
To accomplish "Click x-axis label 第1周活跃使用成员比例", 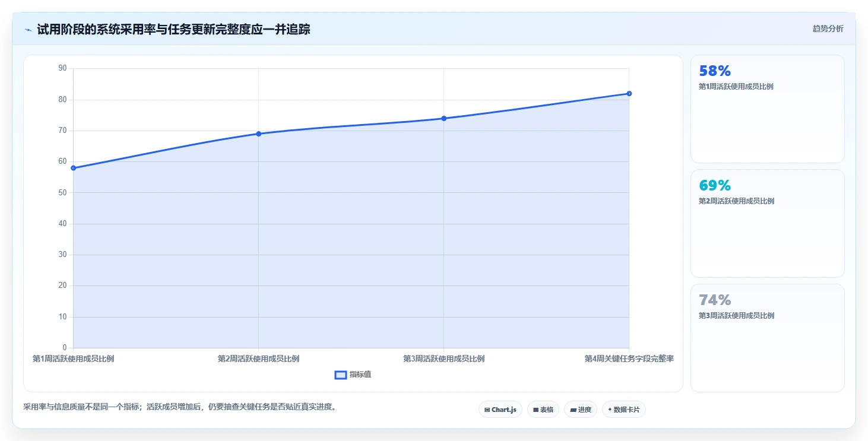I will point(73,358).
